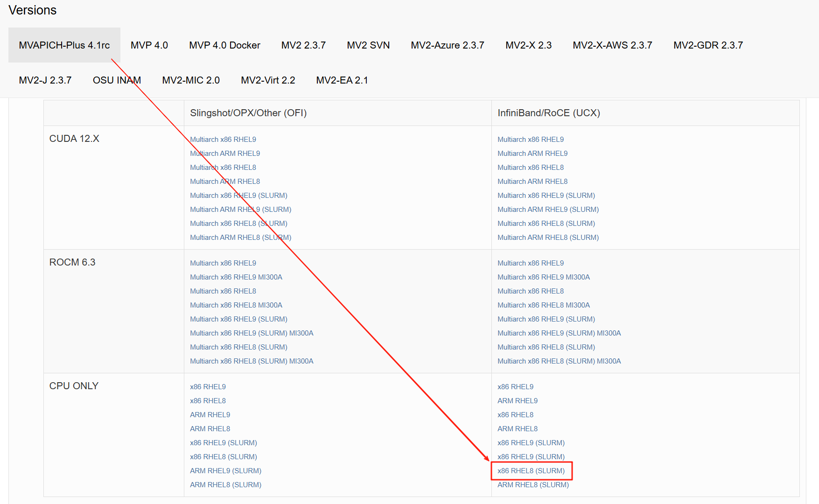Open OFI ROCM Multiarch x86 RHEL9 (SLURM) link

pyautogui.click(x=238, y=319)
